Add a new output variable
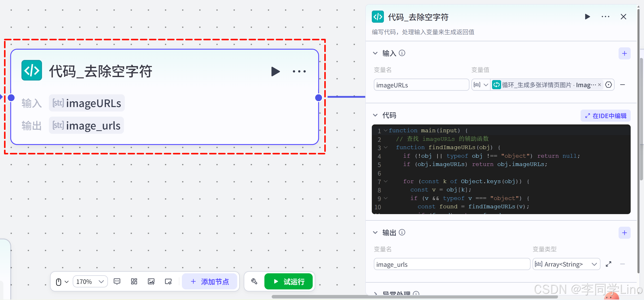Viewport: 644px width, 300px height. click(624, 233)
